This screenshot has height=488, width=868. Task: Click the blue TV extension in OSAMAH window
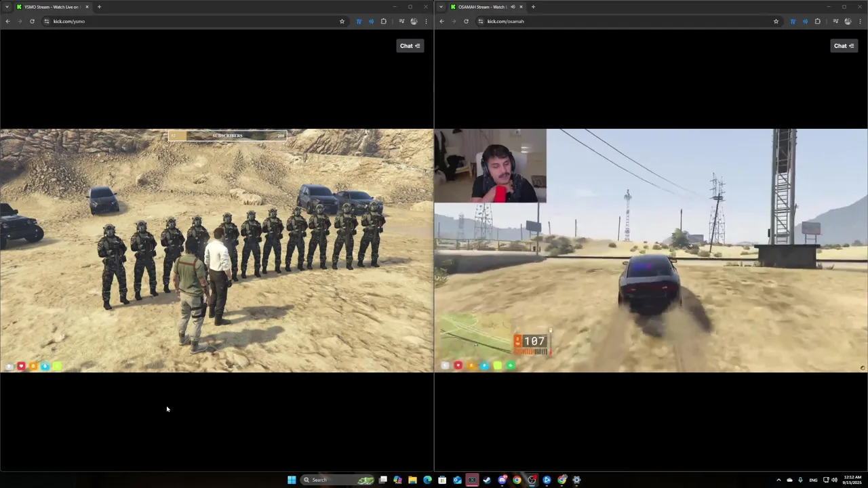click(793, 21)
